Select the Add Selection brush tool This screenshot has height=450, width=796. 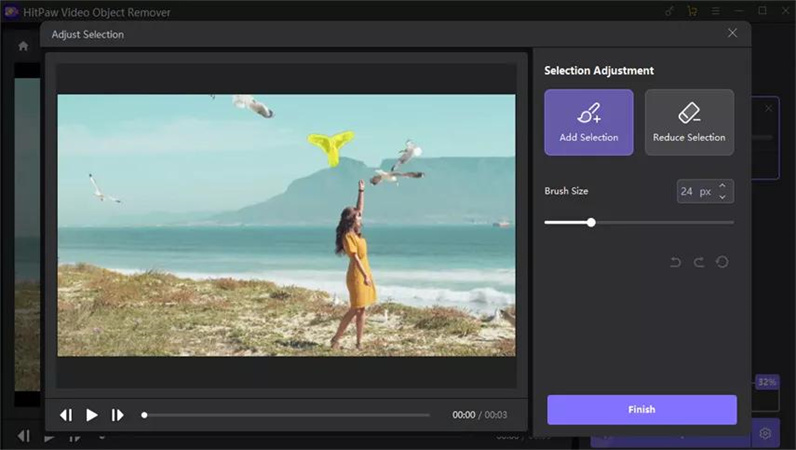pos(588,122)
